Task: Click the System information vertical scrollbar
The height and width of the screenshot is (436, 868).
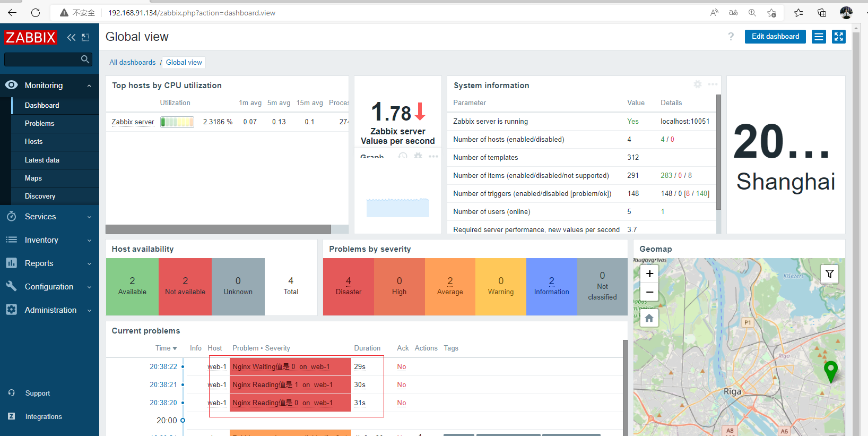Action: point(718,152)
